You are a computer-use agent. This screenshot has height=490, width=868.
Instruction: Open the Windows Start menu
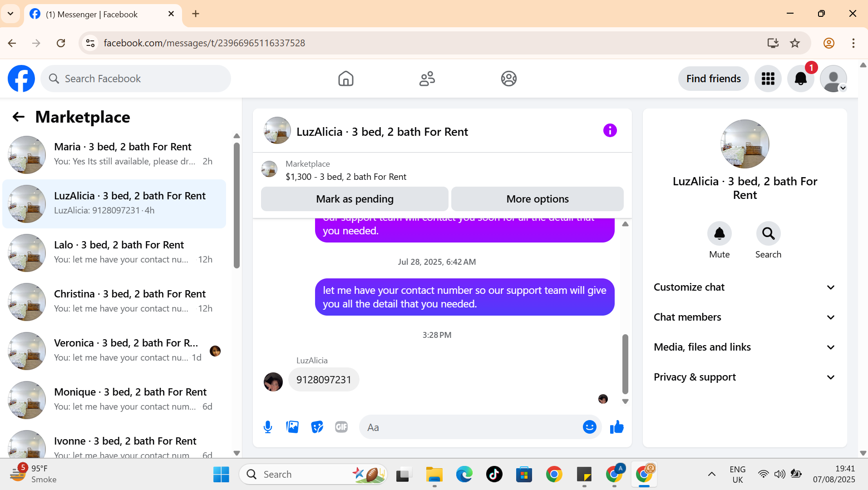(x=221, y=475)
